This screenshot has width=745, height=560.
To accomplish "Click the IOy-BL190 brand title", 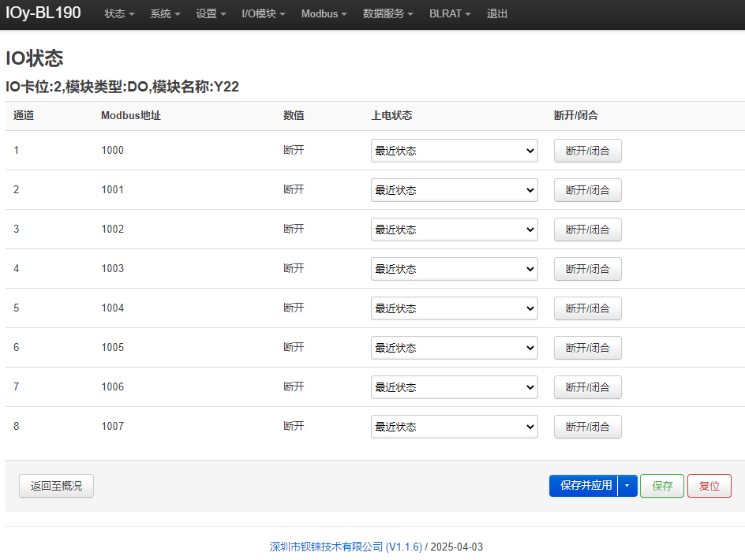I will coord(43,13).
